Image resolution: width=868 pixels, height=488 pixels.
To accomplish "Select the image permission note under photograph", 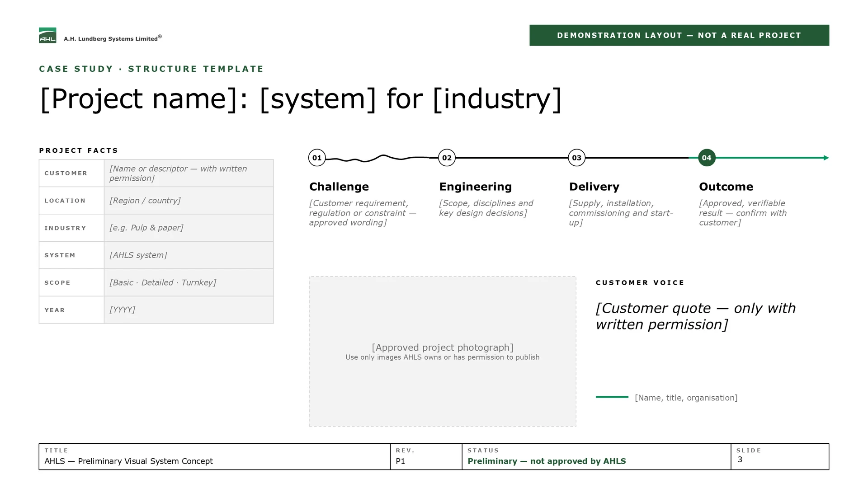I will pyautogui.click(x=442, y=357).
